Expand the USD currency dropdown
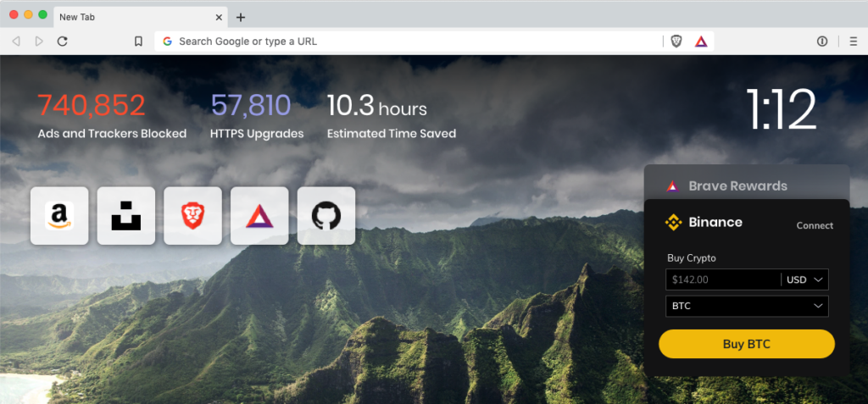Viewport: 868px width, 404px height. (x=804, y=279)
